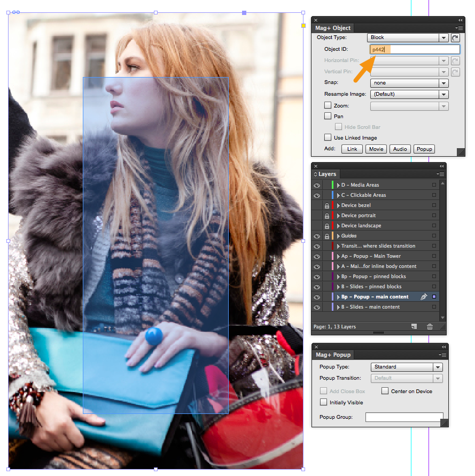Viewport: 475px width, 476px height.
Task: Collapse the Mag+ Popup panel with double arrows
Action: [444, 347]
